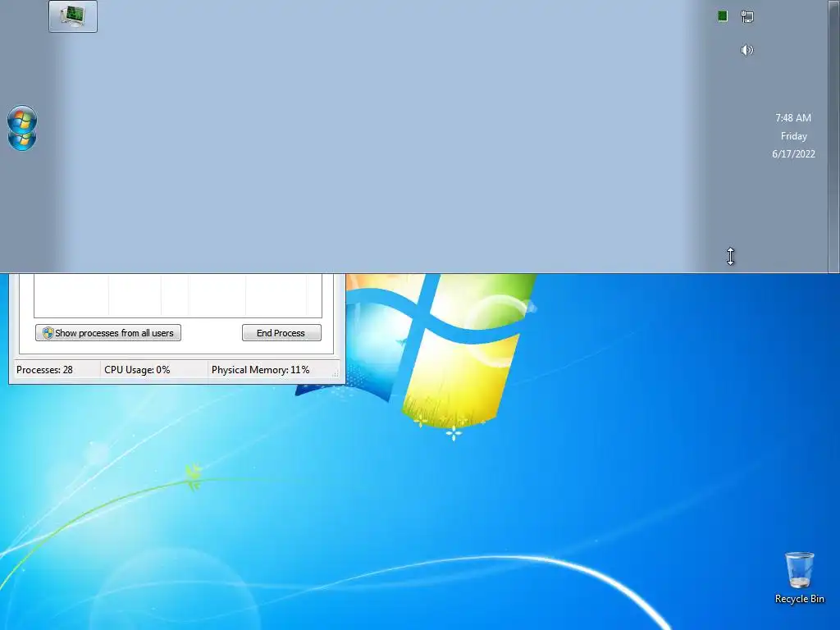Open the network connection tray icon

(x=746, y=16)
